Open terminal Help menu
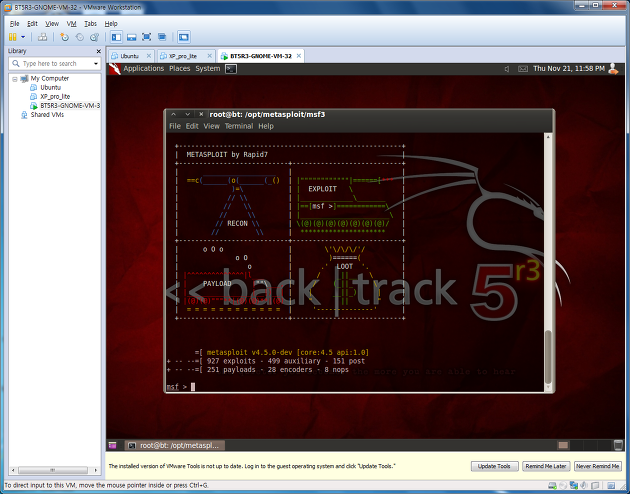 [x=266, y=126]
